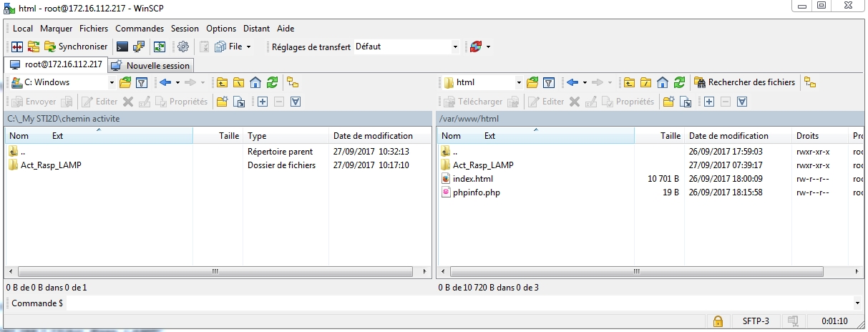The width and height of the screenshot is (868, 332).
Task: Sort remote panel by Taille column
Action: pyautogui.click(x=659, y=136)
